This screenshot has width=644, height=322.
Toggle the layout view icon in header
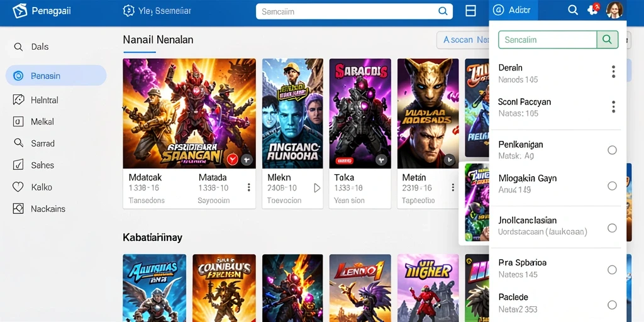(x=470, y=11)
